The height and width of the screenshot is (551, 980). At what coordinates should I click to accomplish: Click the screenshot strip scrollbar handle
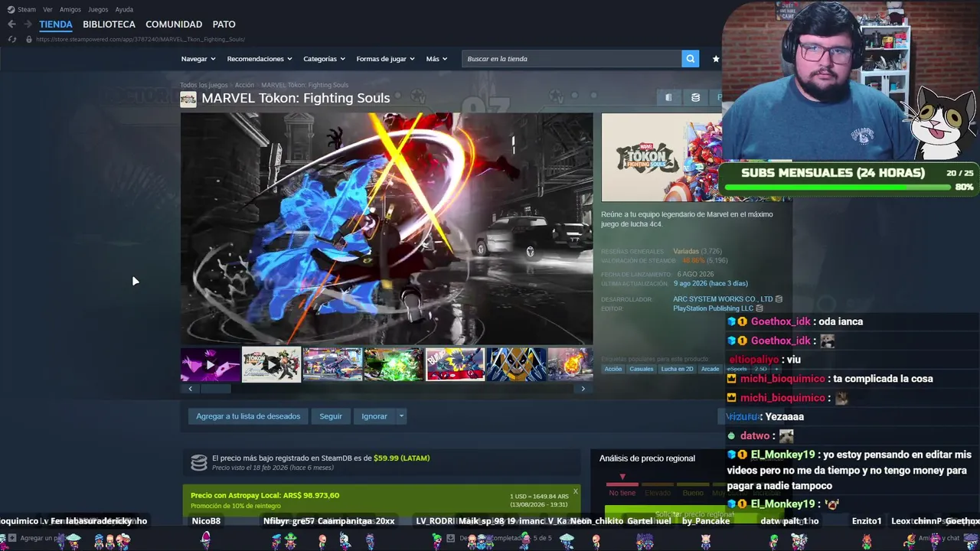click(x=216, y=389)
